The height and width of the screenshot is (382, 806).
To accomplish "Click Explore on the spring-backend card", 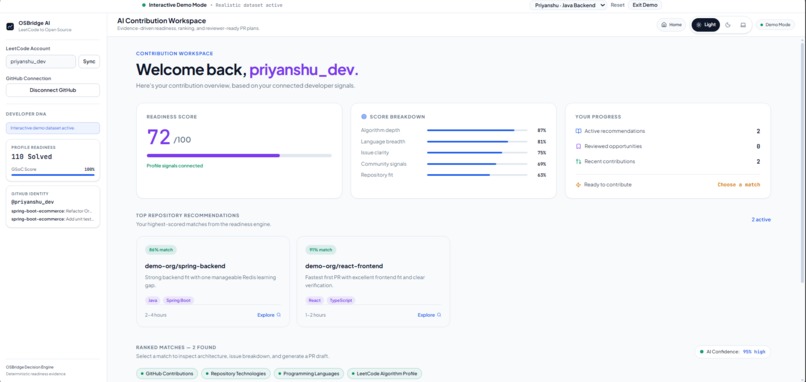I will tap(269, 315).
